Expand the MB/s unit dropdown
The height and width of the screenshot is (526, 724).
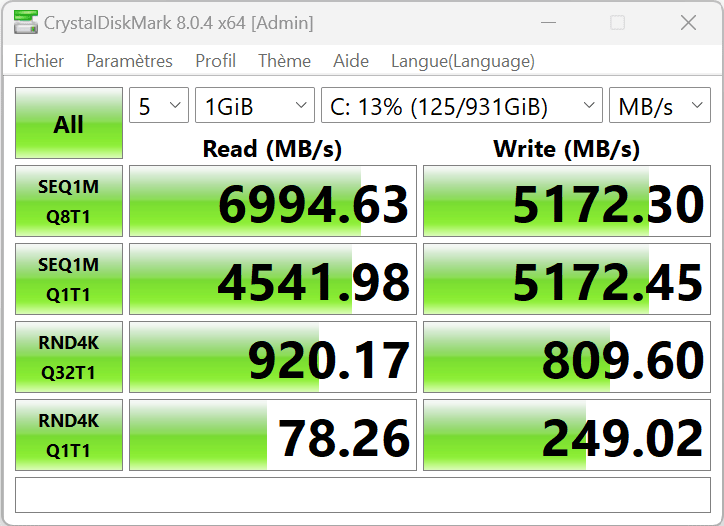(660, 105)
